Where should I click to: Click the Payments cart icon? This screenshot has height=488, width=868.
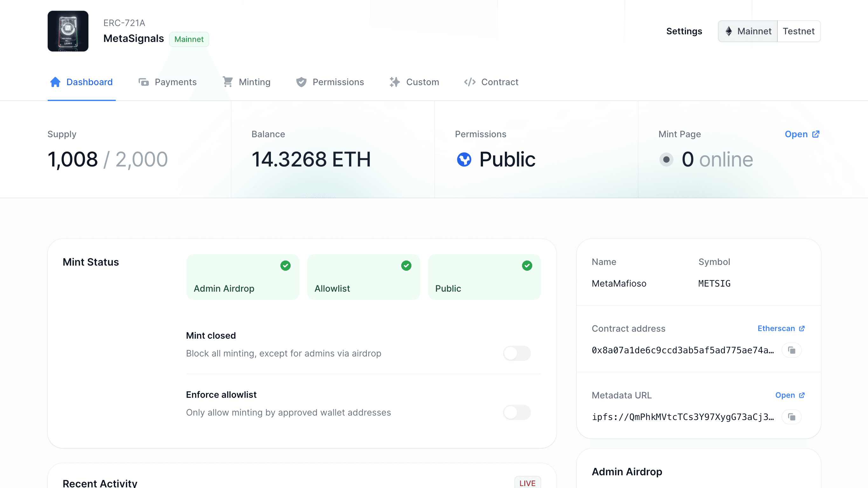[x=144, y=82]
